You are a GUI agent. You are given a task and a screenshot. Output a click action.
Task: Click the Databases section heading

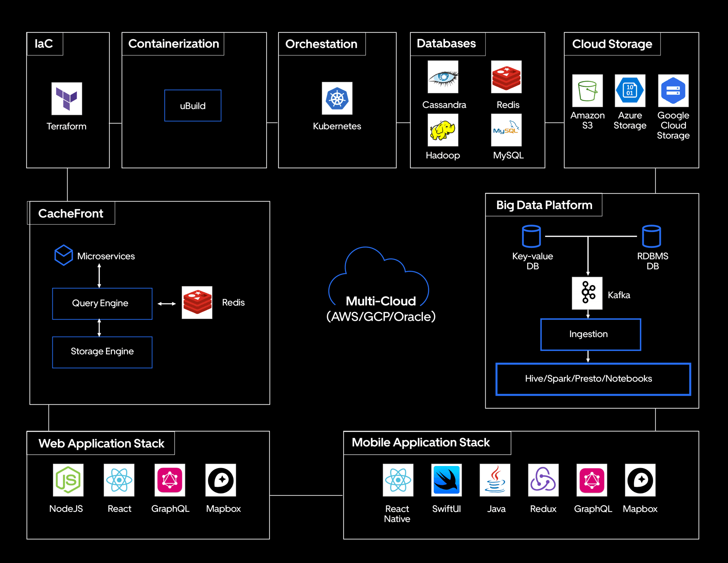click(446, 43)
